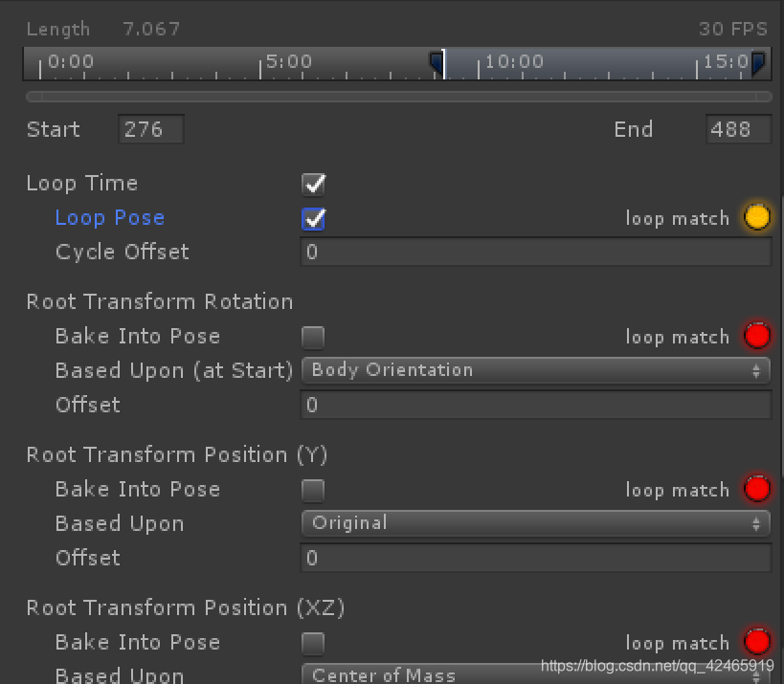Click the yellow Loop Pose match indicator

756,217
